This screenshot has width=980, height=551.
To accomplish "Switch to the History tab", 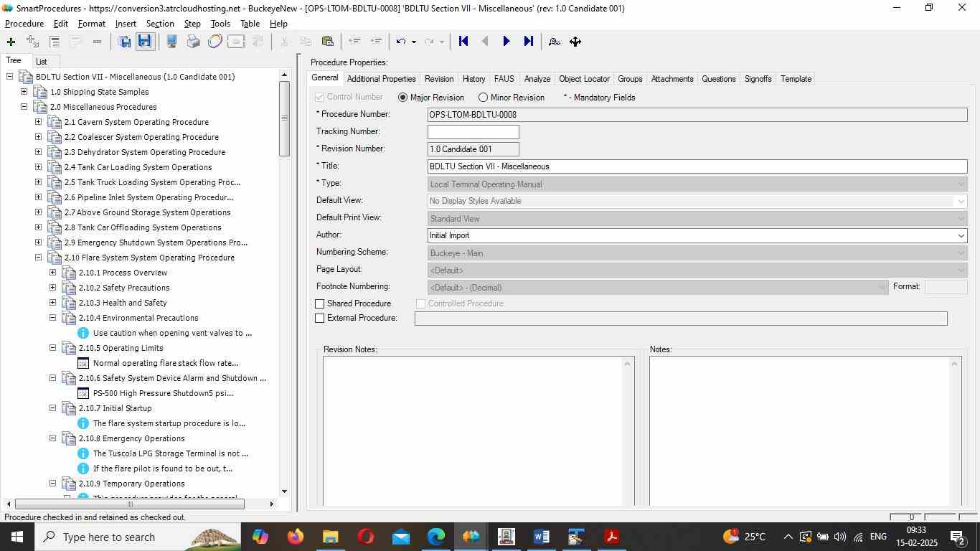I will click(473, 79).
